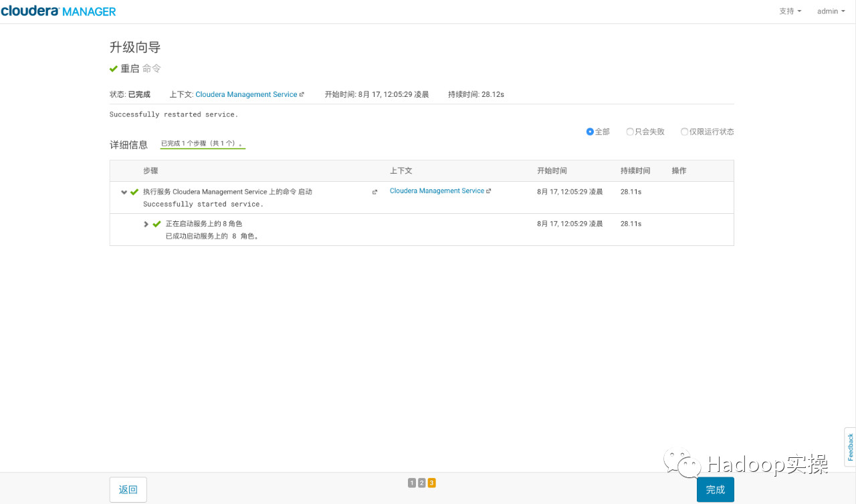Expand the 正在启动服务上的 8 角色 step
The image size is (856, 504).
(146, 224)
